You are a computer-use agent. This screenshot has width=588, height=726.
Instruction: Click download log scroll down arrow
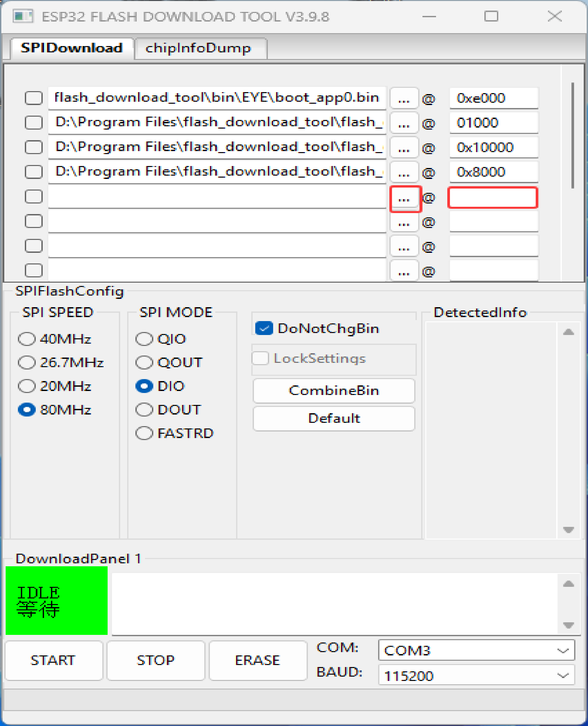(x=568, y=625)
